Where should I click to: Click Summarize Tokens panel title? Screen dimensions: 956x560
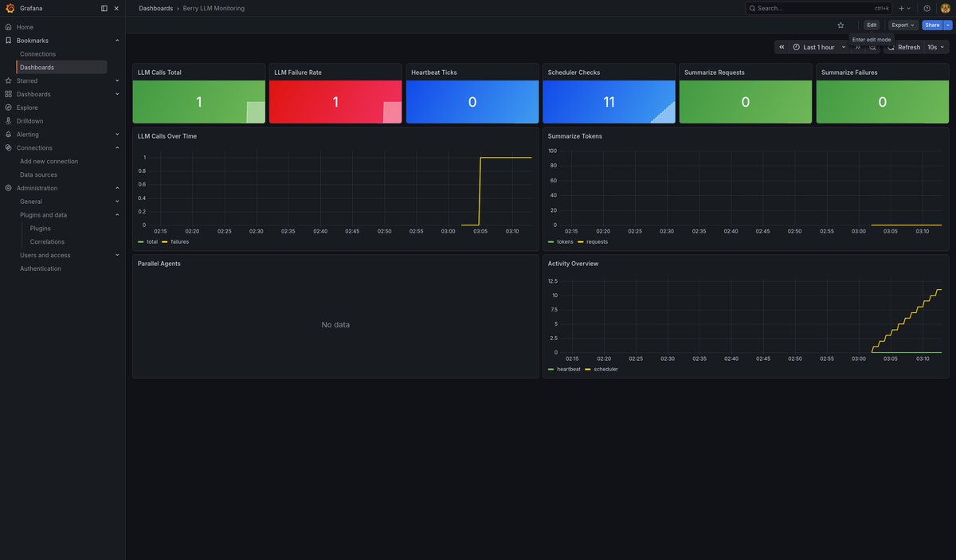pos(575,136)
